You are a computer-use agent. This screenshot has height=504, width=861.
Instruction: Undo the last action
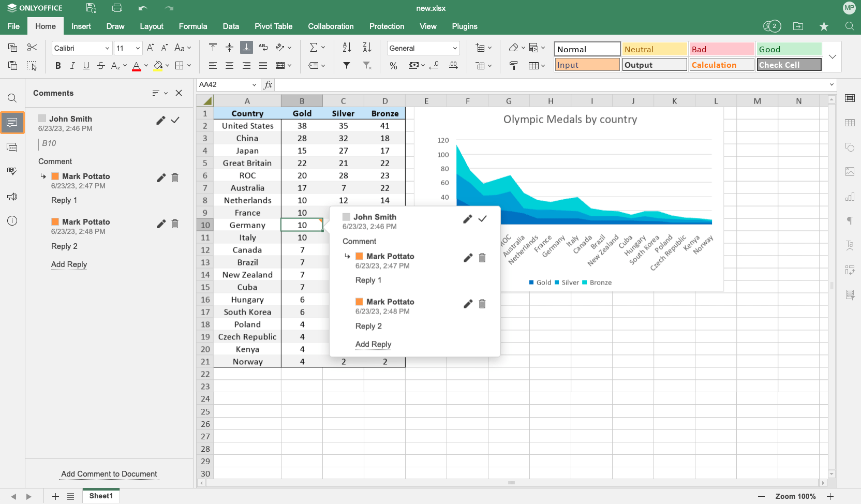click(x=143, y=8)
